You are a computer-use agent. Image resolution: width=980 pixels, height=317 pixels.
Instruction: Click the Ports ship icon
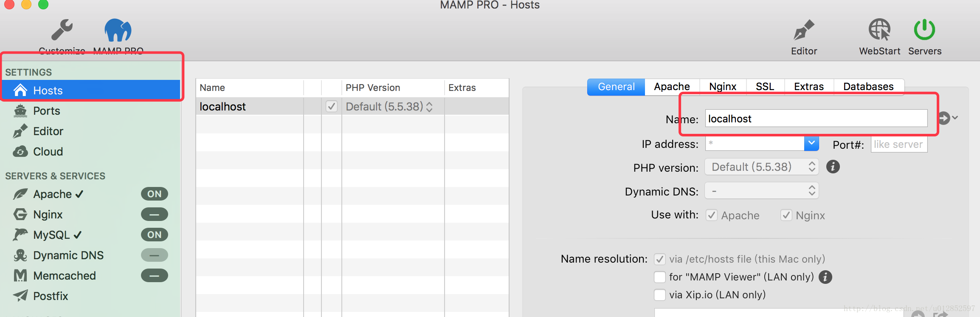tap(20, 110)
